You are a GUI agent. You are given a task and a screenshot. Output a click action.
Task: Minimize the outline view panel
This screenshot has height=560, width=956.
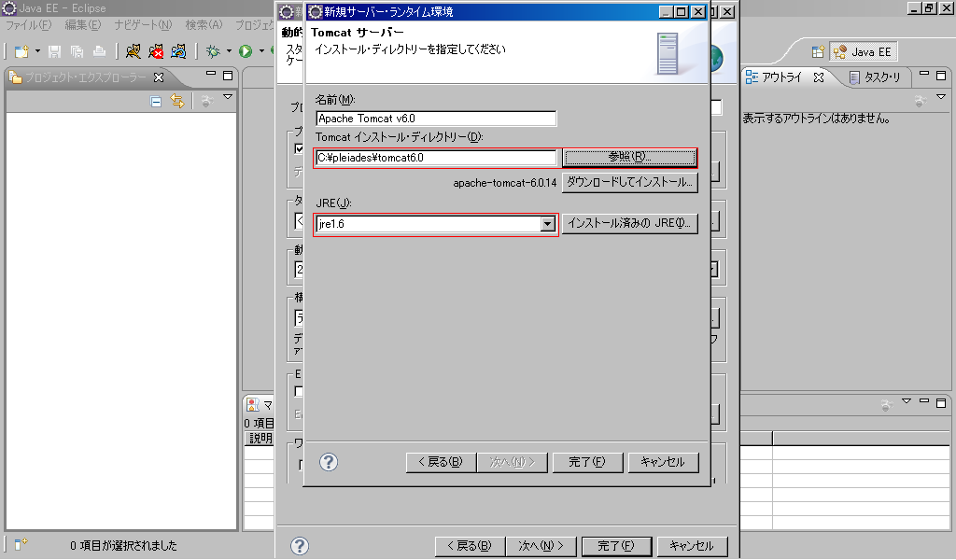pos(924,74)
